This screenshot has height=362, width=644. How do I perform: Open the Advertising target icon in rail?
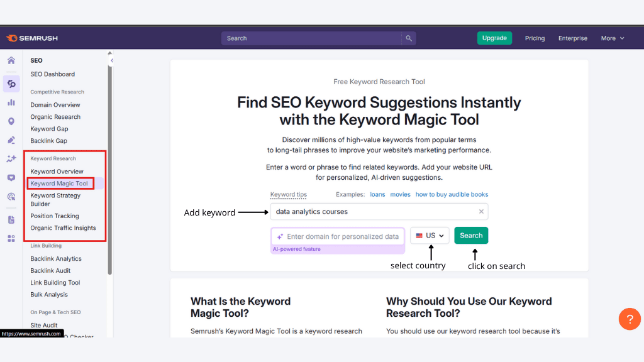click(11, 197)
